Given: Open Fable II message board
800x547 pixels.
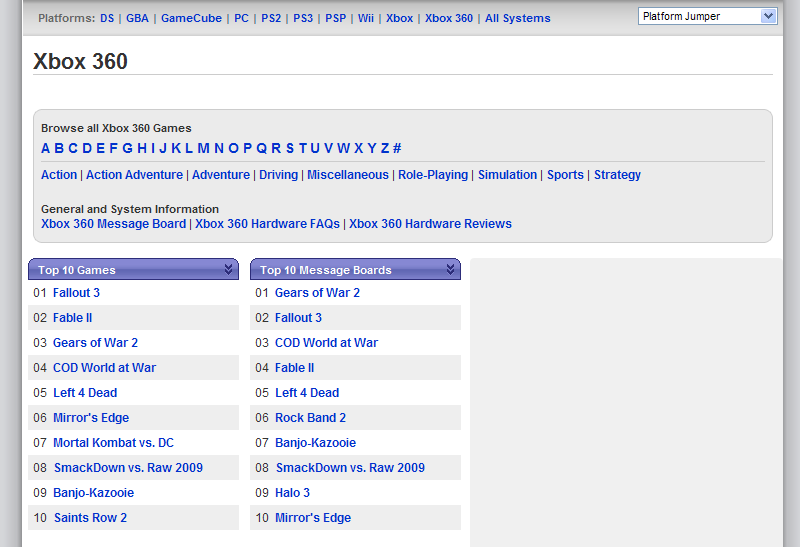Looking at the screenshot, I should coord(294,368).
